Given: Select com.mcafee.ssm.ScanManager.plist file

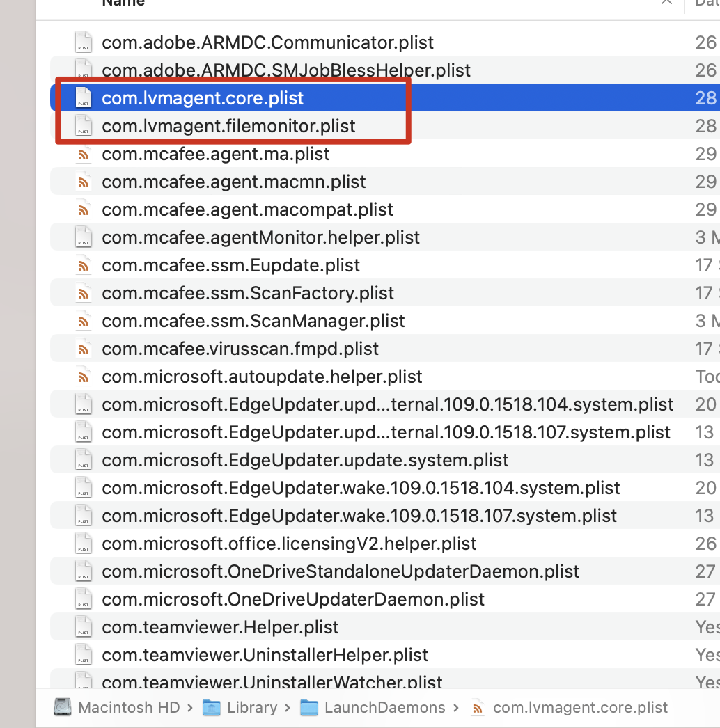Looking at the screenshot, I should point(253,322).
